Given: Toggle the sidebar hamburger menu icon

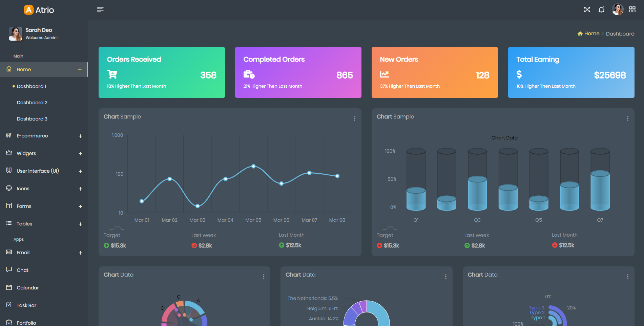Looking at the screenshot, I should [100, 9].
